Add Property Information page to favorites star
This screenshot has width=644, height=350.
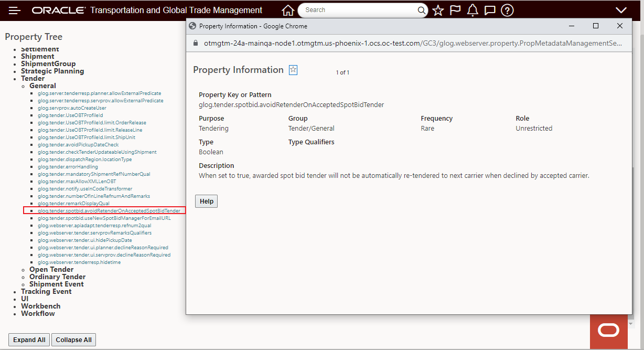(x=293, y=70)
